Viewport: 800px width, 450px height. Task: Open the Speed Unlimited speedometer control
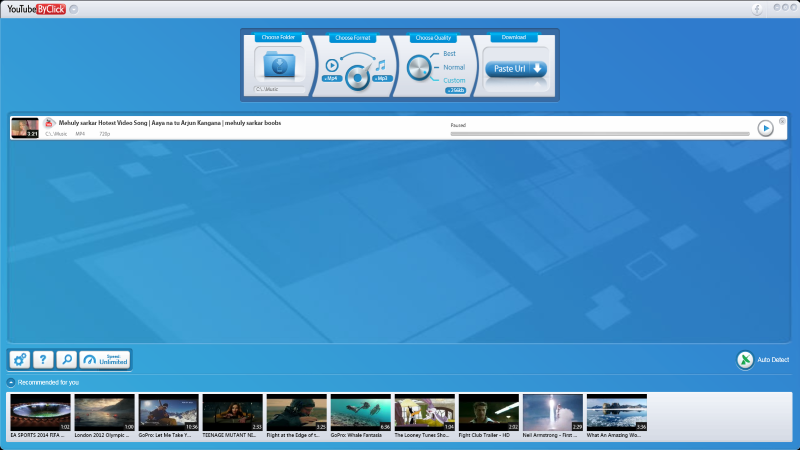click(x=105, y=360)
